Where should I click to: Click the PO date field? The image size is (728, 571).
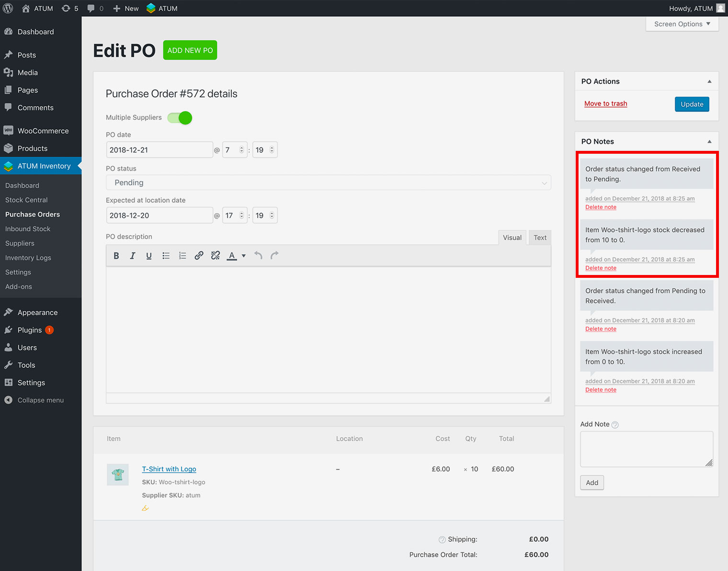coord(159,150)
